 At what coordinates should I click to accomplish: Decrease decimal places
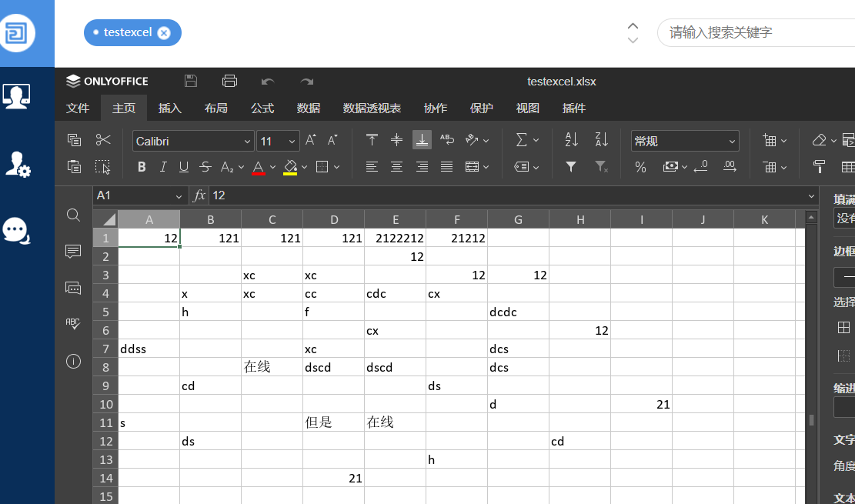coord(700,166)
